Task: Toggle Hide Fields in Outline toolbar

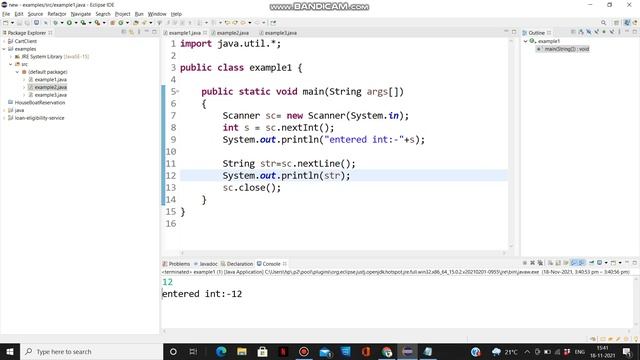Action: [589, 32]
